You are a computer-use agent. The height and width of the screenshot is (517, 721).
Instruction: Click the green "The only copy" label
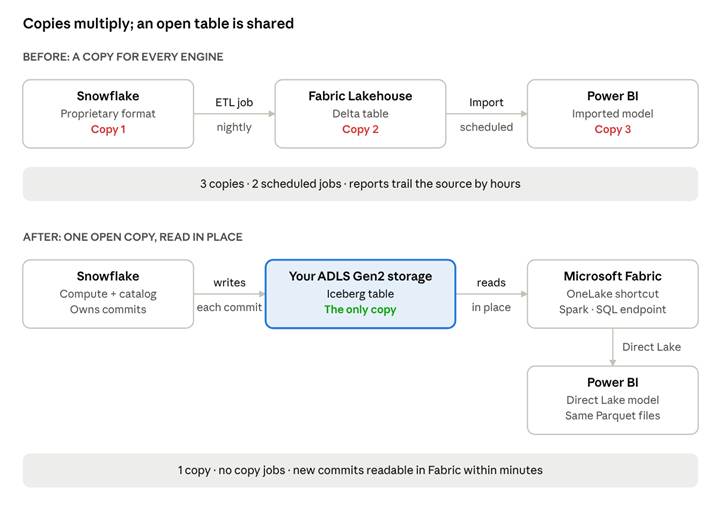(x=360, y=310)
